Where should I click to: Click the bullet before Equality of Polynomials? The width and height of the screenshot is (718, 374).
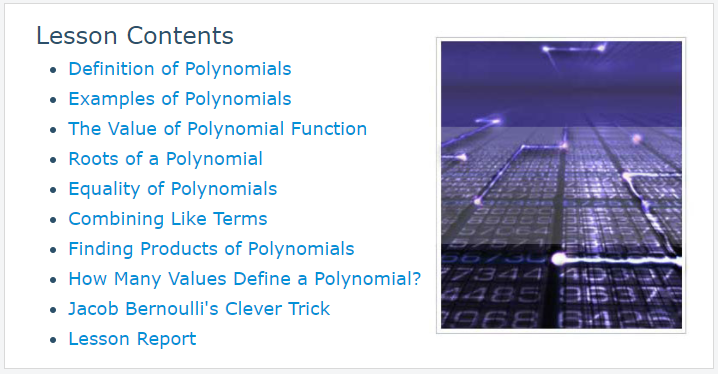tap(54, 190)
